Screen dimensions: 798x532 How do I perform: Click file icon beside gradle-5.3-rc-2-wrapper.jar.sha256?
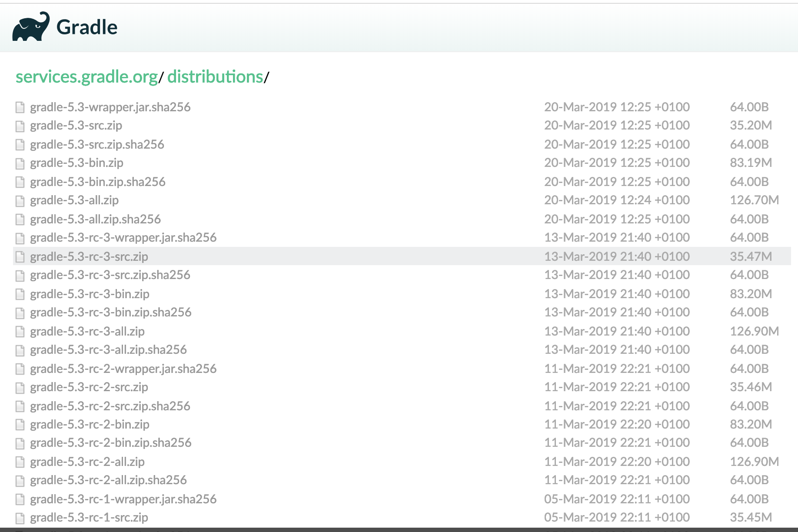(x=20, y=369)
